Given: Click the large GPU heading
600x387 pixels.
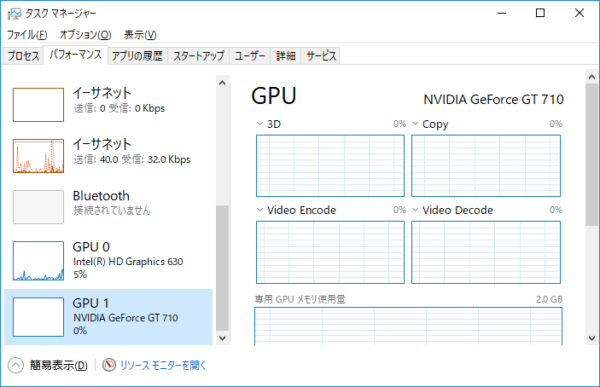Looking at the screenshot, I should point(274,96).
